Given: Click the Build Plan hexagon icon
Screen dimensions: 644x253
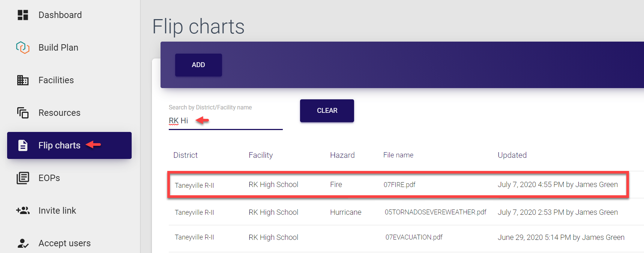Looking at the screenshot, I should [x=23, y=48].
